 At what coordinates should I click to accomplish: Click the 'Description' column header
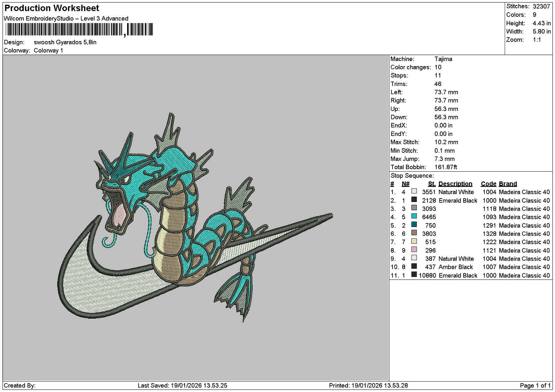tap(455, 184)
